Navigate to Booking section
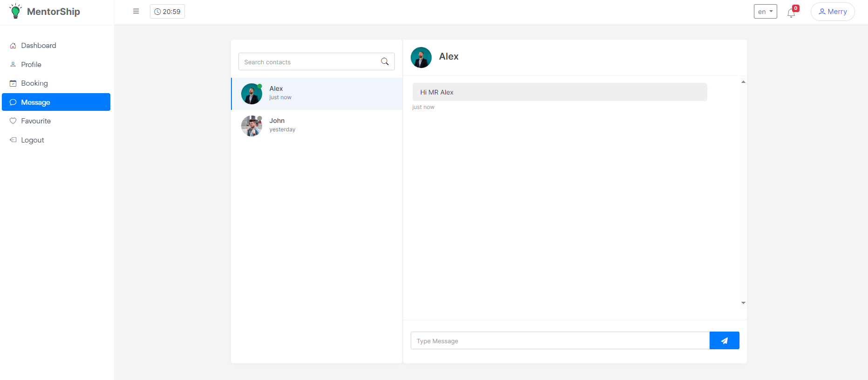Viewport: 868px width, 380px height. [x=34, y=83]
